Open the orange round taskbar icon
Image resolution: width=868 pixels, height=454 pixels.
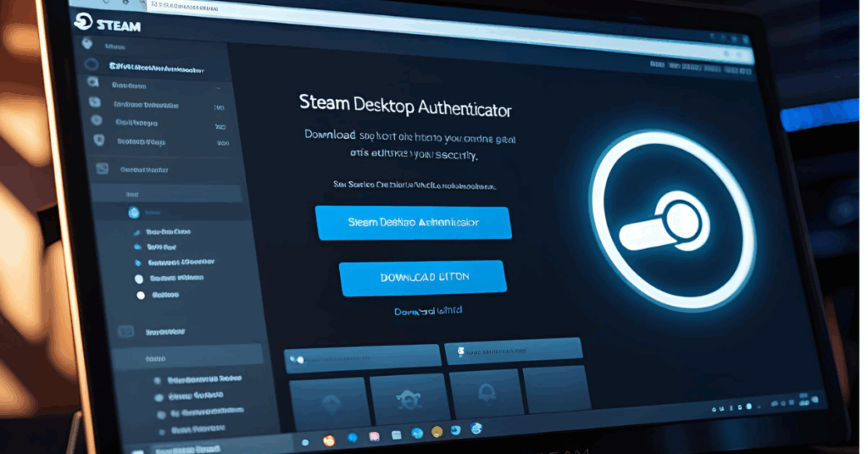coord(329,440)
